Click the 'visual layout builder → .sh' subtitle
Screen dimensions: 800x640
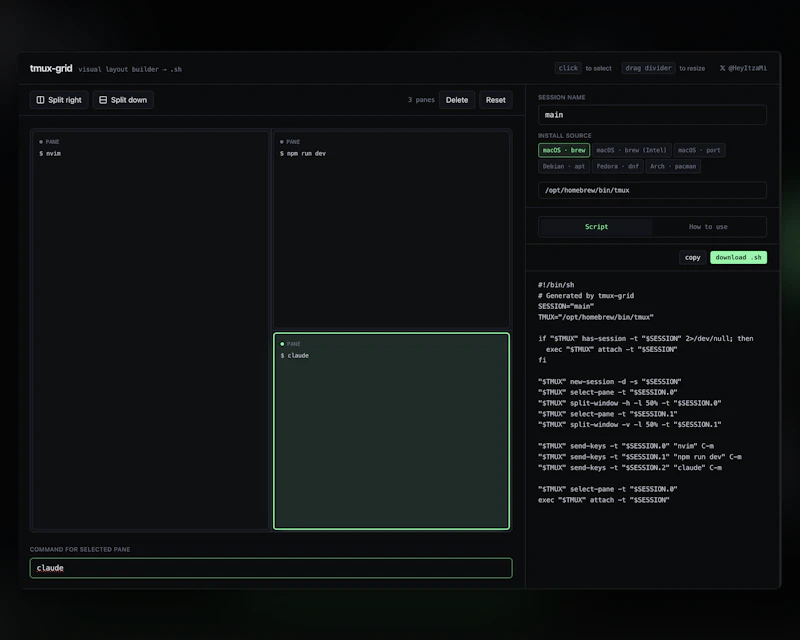coord(130,69)
